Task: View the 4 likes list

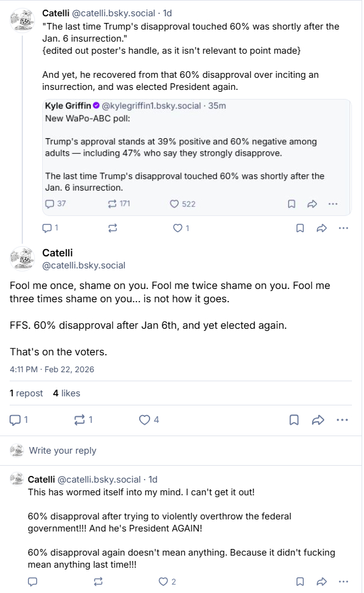Action: [66, 393]
